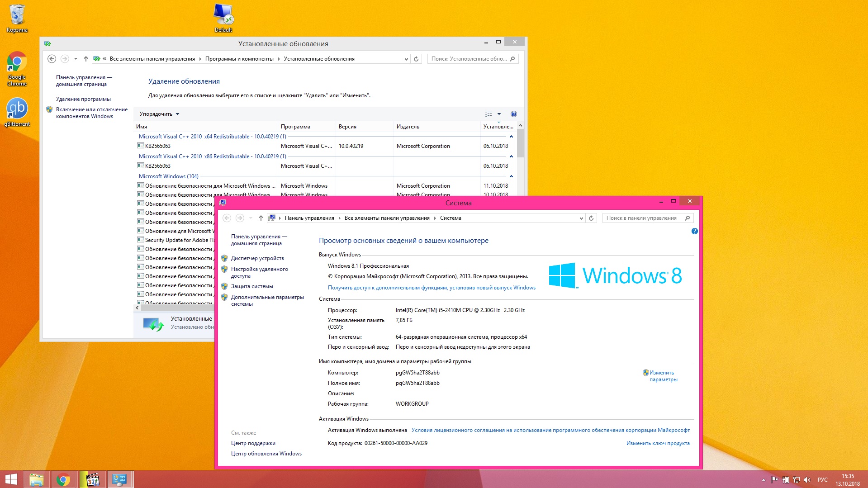Click the view layout icon in updates toolbar
Image resolution: width=868 pixels, height=488 pixels.
489,114
